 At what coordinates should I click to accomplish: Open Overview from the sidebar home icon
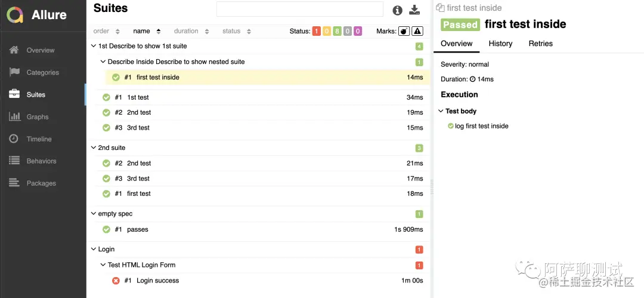(x=14, y=50)
